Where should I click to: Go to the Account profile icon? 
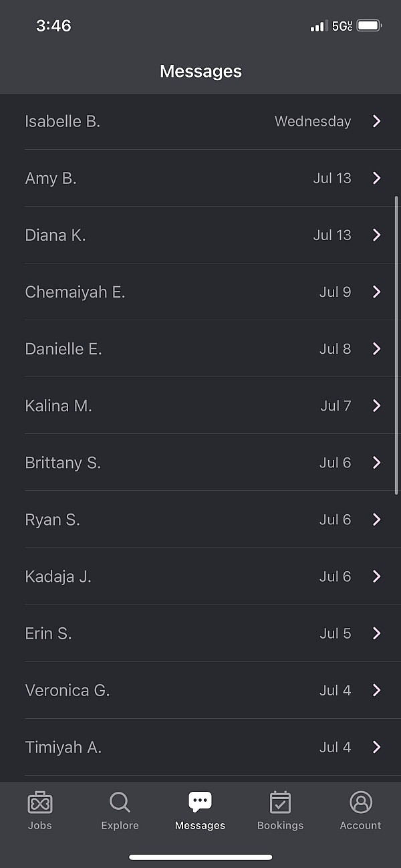click(360, 802)
